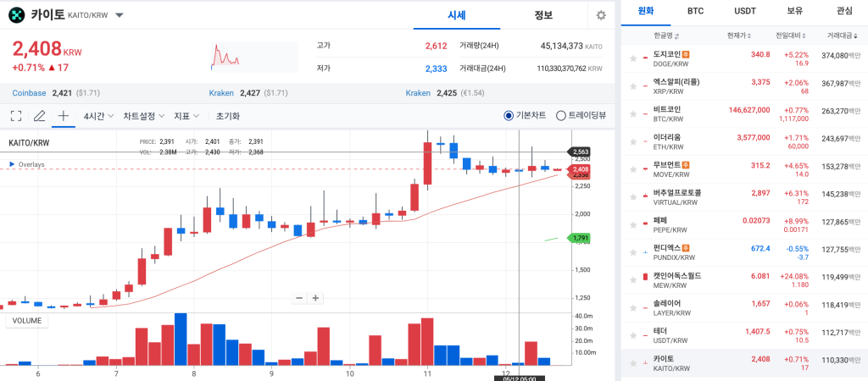Click the orange badge beside 무브먼트
The image size is (868, 381).
tap(685, 165)
